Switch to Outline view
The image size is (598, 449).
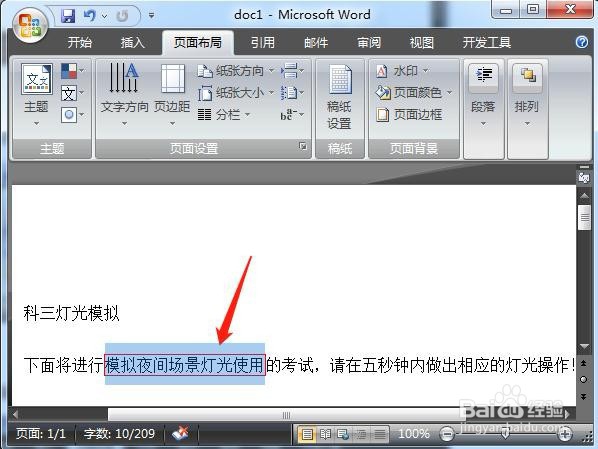click(x=361, y=434)
